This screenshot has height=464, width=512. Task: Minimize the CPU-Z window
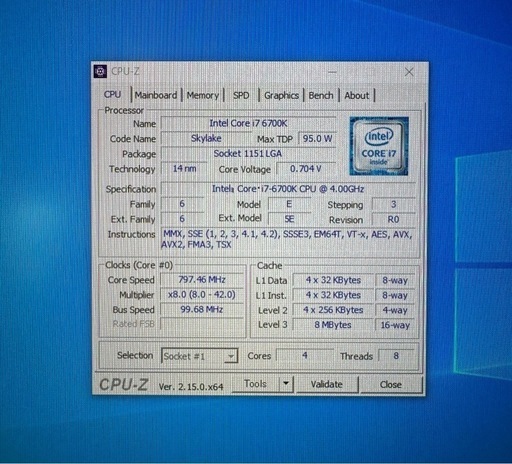pos(332,71)
